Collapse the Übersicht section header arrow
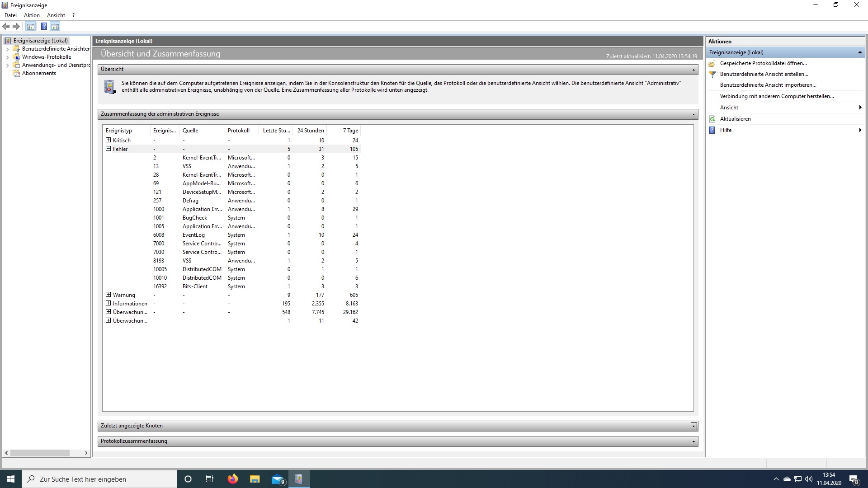Viewport: 868px width, 488px height. coord(693,70)
